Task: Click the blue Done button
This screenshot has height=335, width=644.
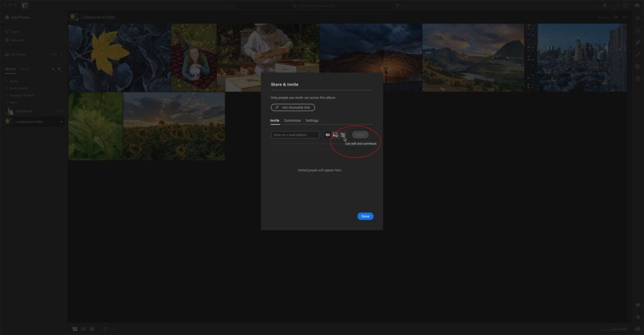Action: (365, 216)
